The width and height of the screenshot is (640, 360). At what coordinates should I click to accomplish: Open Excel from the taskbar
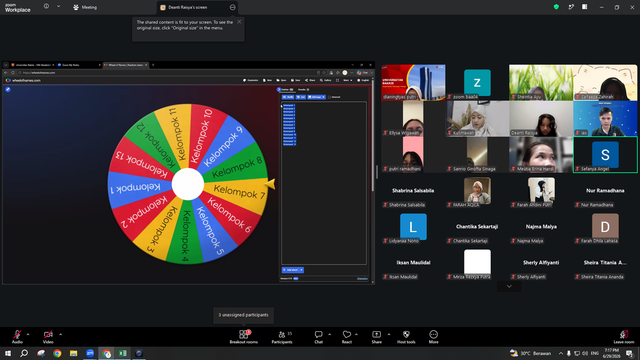point(122,353)
